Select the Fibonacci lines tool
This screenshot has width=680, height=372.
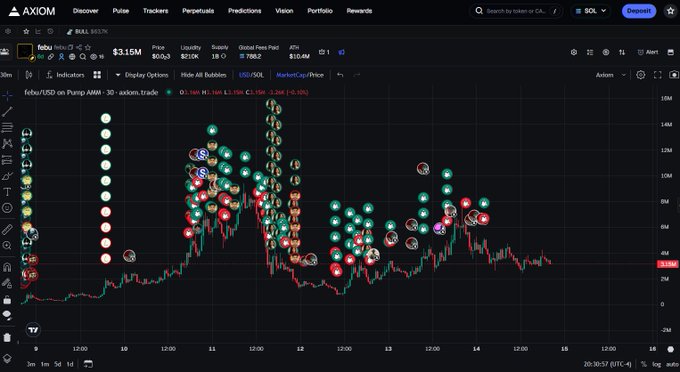click(x=7, y=127)
